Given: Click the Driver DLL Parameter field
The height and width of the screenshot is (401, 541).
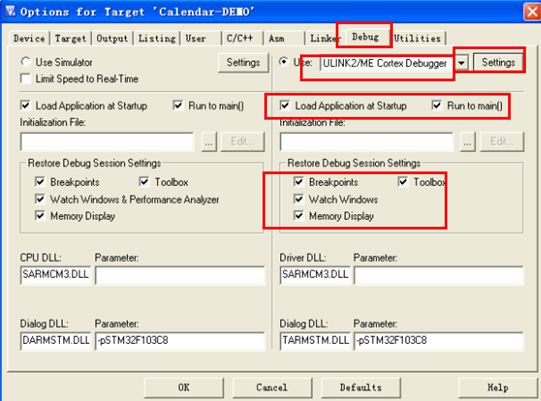Looking at the screenshot, I should tap(439, 275).
